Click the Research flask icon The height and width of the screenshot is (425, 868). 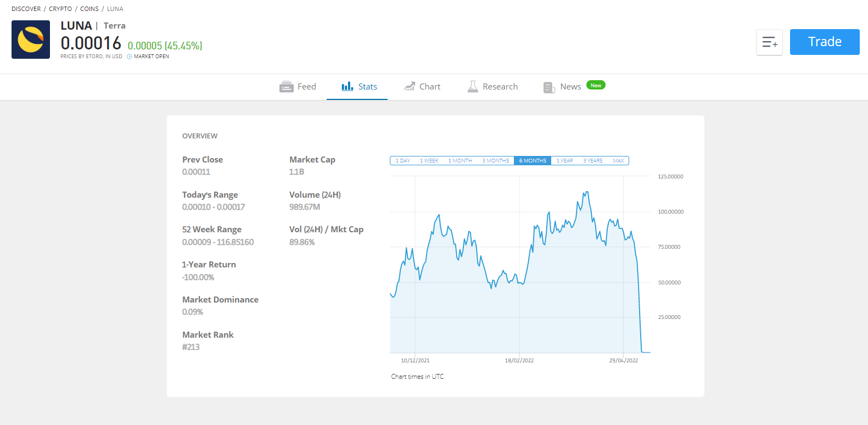(x=473, y=86)
